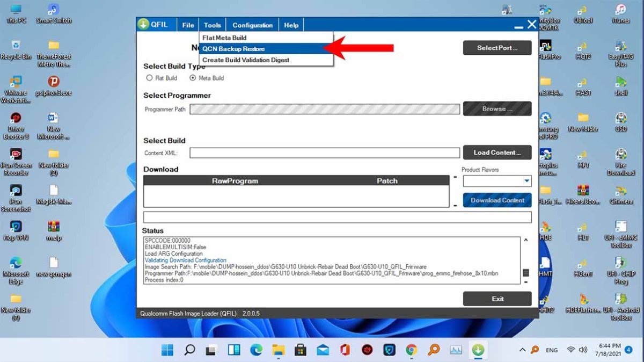The width and height of the screenshot is (644, 362).
Task: Open Microsoft Store from the taskbar
Action: [301, 350]
